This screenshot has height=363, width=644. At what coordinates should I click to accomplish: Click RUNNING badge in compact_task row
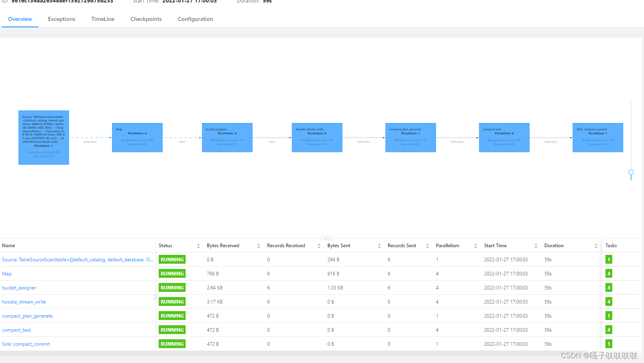[x=172, y=330]
